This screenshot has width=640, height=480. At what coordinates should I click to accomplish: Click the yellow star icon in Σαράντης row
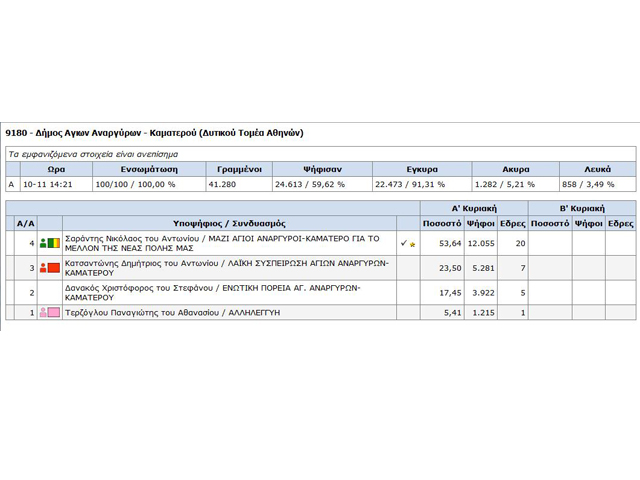coord(412,244)
